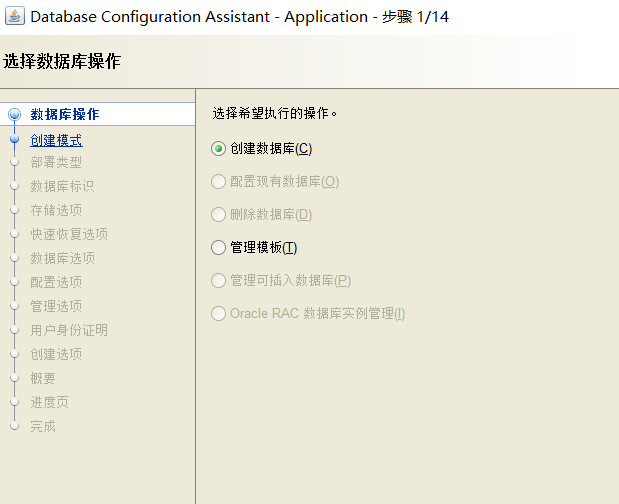Click the 进度页 step in sidebar
This screenshot has width=619, height=504.
point(49,402)
